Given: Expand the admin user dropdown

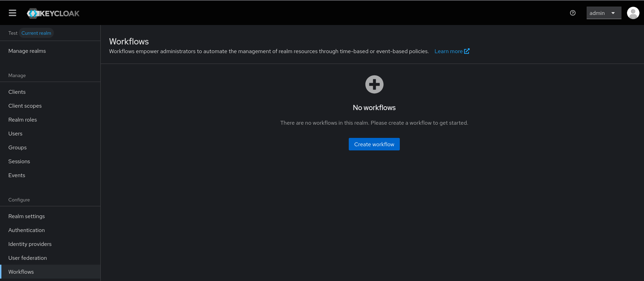Looking at the screenshot, I should point(604,13).
